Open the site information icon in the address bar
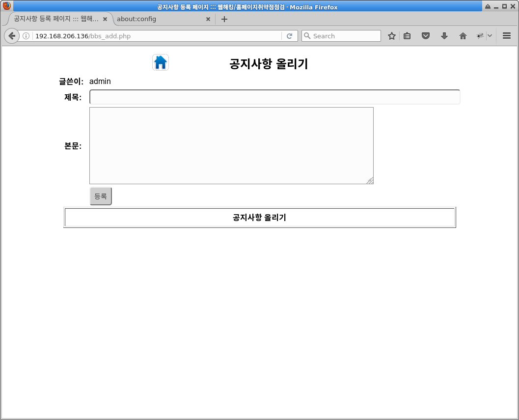Screen dimensions: 519x420 tap(26, 36)
